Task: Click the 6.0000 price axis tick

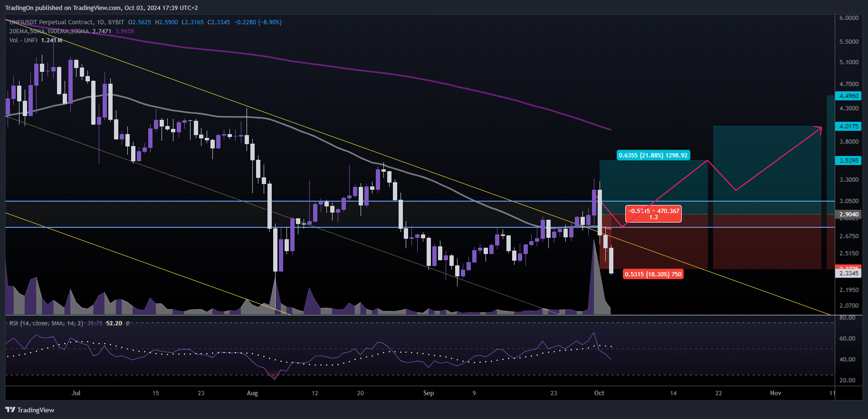Action: (849, 18)
